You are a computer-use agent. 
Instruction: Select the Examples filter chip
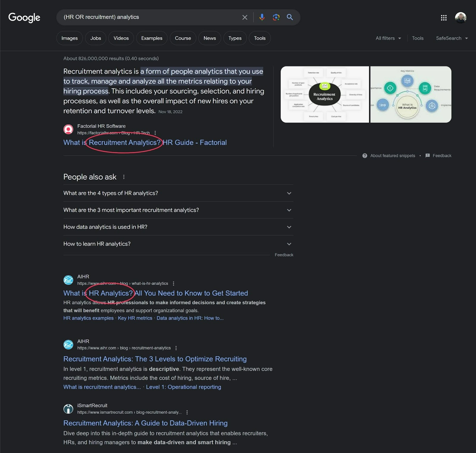[152, 38]
